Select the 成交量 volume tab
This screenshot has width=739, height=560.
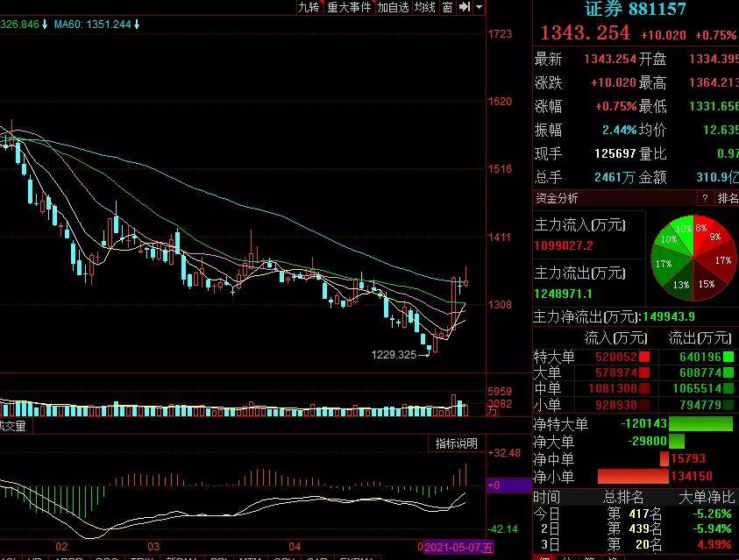[x=13, y=426]
